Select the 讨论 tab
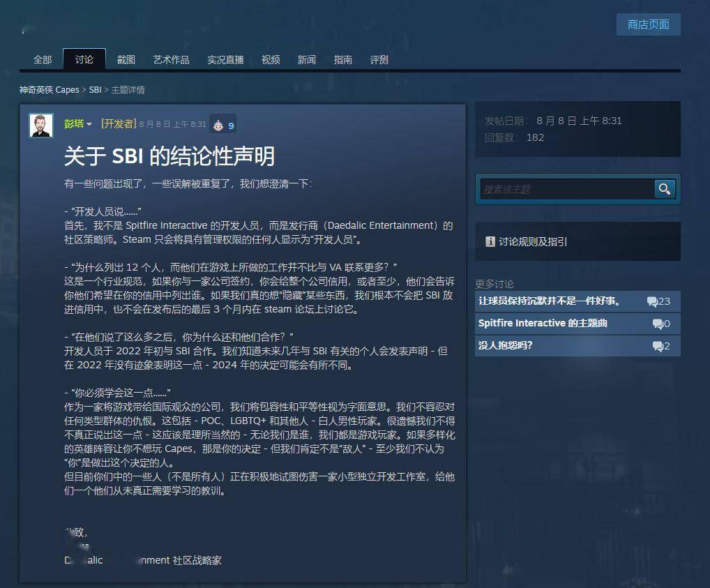This screenshot has height=588, width=710. 84,59
